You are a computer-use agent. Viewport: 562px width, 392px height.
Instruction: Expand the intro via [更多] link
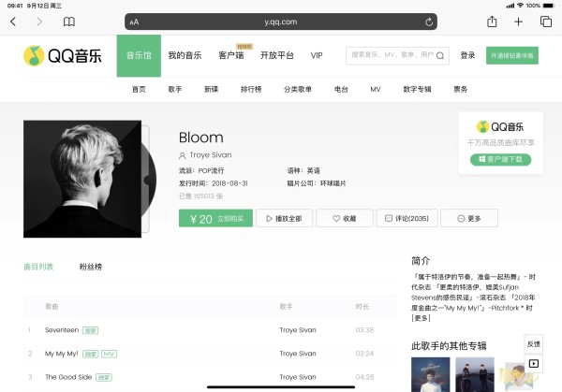pos(421,318)
